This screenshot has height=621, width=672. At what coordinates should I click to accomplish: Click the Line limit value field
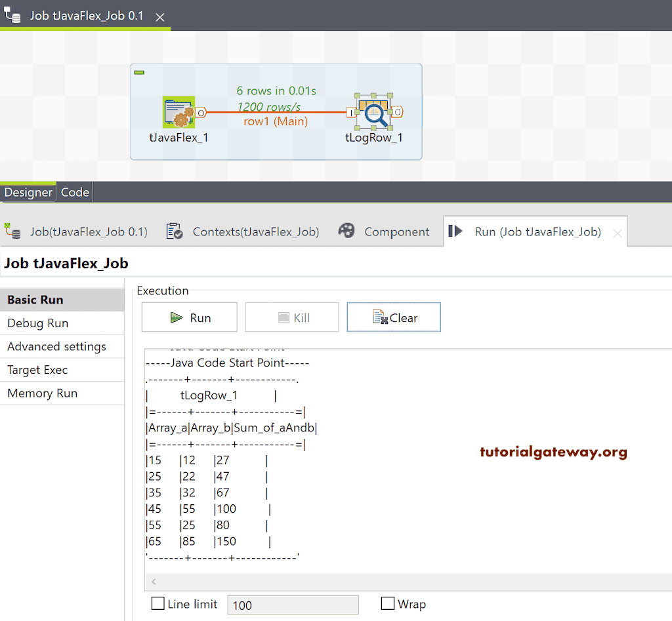point(293,605)
